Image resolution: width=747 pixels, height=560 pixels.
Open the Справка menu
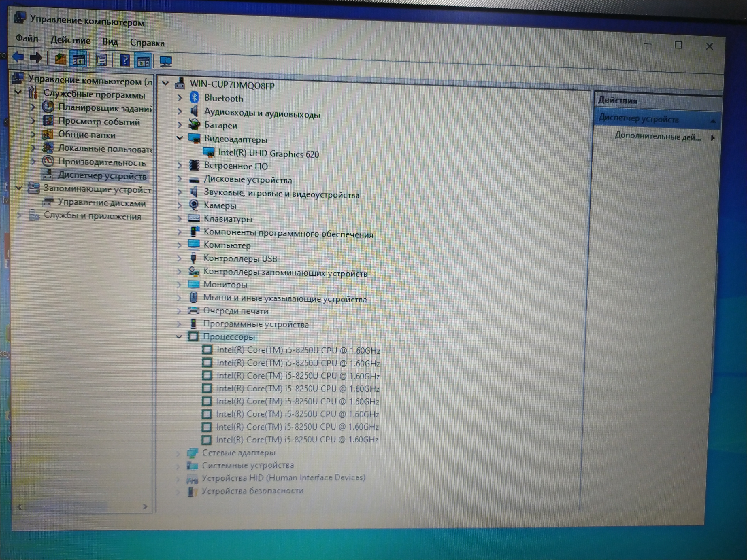(x=147, y=43)
